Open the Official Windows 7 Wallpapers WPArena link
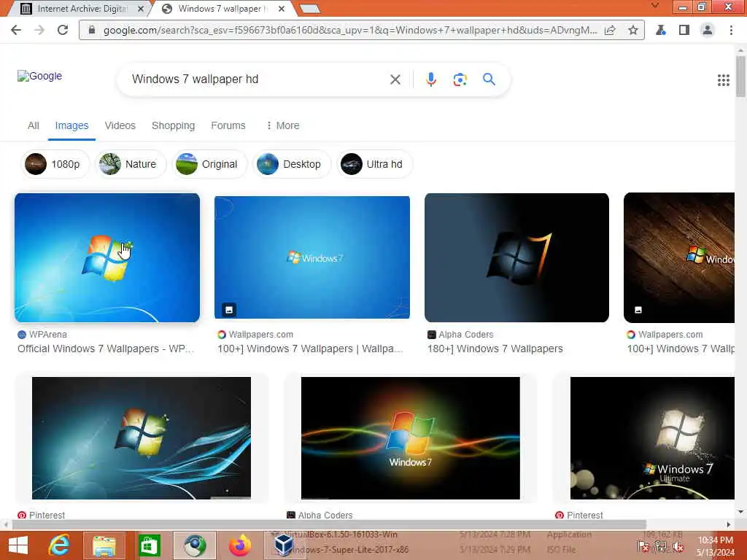The width and height of the screenshot is (747, 560). [106, 349]
